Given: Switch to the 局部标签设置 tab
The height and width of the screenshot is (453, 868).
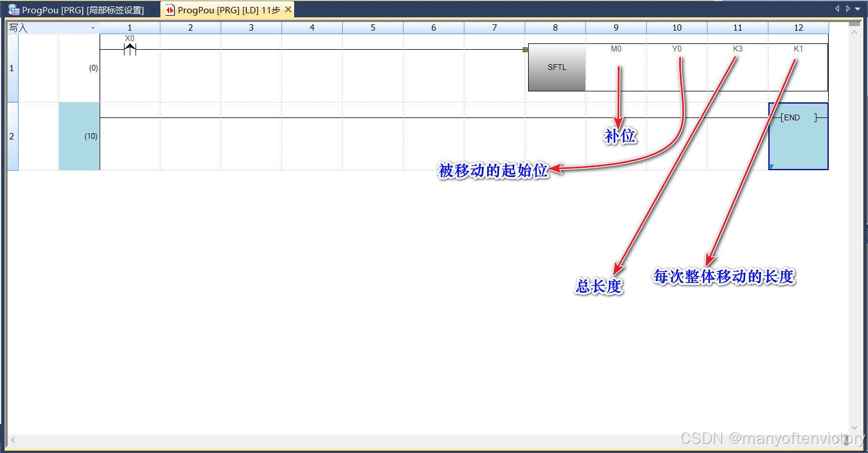Looking at the screenshot, I should (82, 10).
